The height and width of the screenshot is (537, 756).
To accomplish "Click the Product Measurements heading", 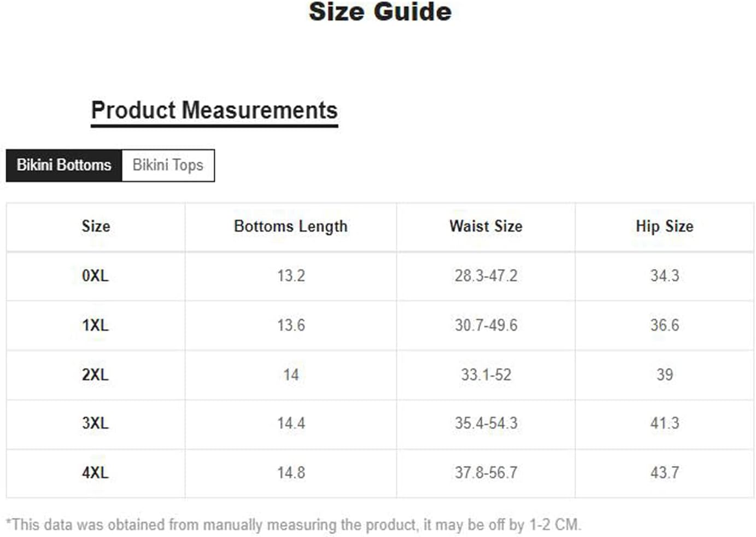I will pyautogui.click(x=214, y=110).
